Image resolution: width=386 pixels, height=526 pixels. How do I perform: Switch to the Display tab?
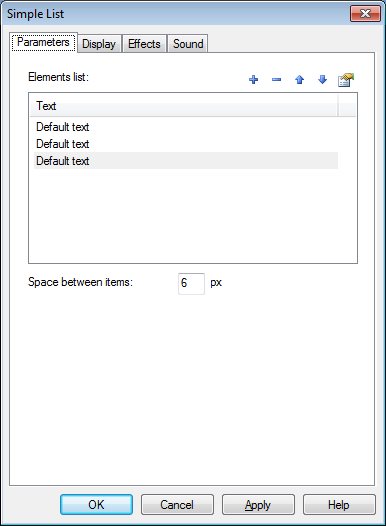point(99,44)
